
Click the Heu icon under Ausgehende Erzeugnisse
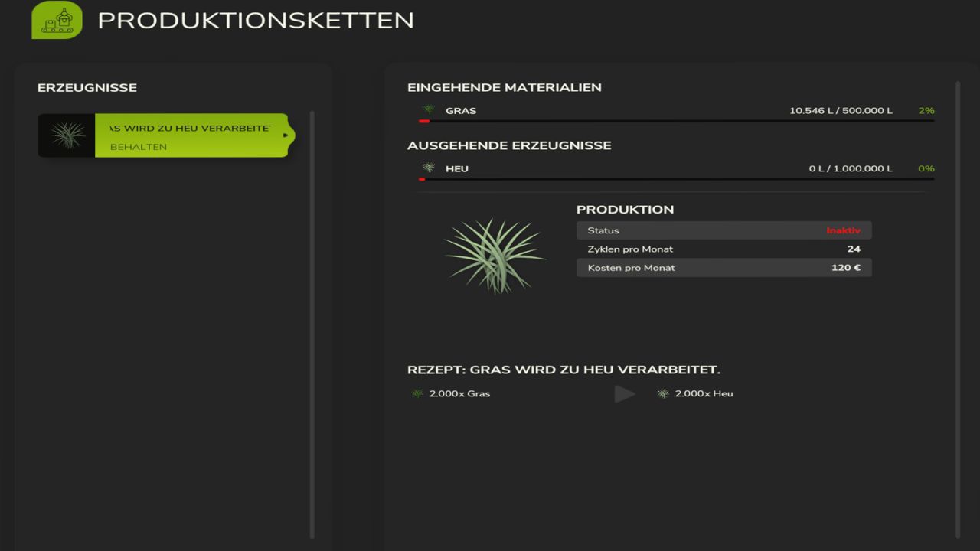(x=428, y=168)
